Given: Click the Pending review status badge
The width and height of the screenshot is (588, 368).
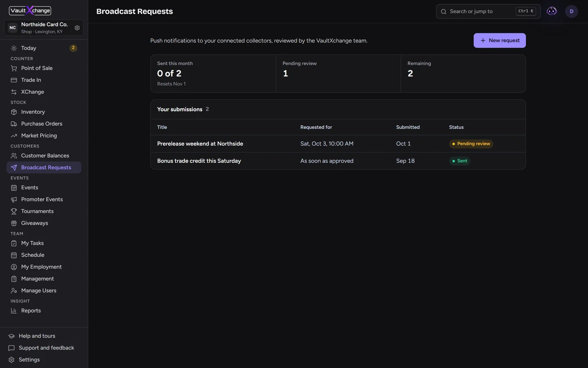Looking at the screenshot, I should (x=471, y=144).
